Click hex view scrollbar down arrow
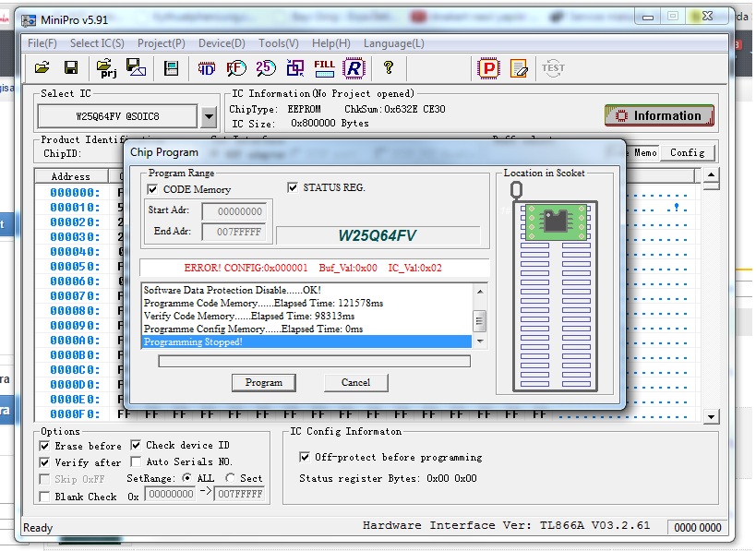The width and height of the screenshot is (756, 551). [x=711, y=417]
